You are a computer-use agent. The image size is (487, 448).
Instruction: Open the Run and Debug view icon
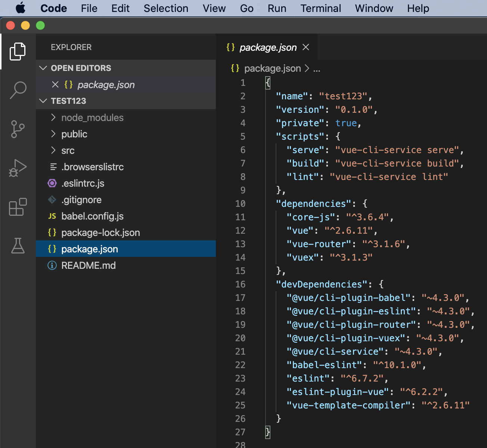[x=18, y=168]
